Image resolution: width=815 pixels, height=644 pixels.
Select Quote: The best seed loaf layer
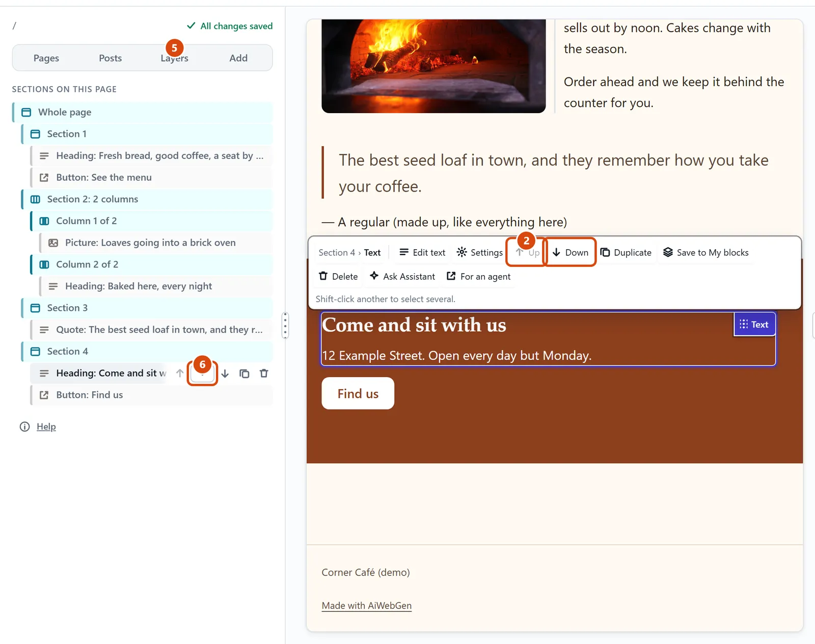click(x=152, y=330)
